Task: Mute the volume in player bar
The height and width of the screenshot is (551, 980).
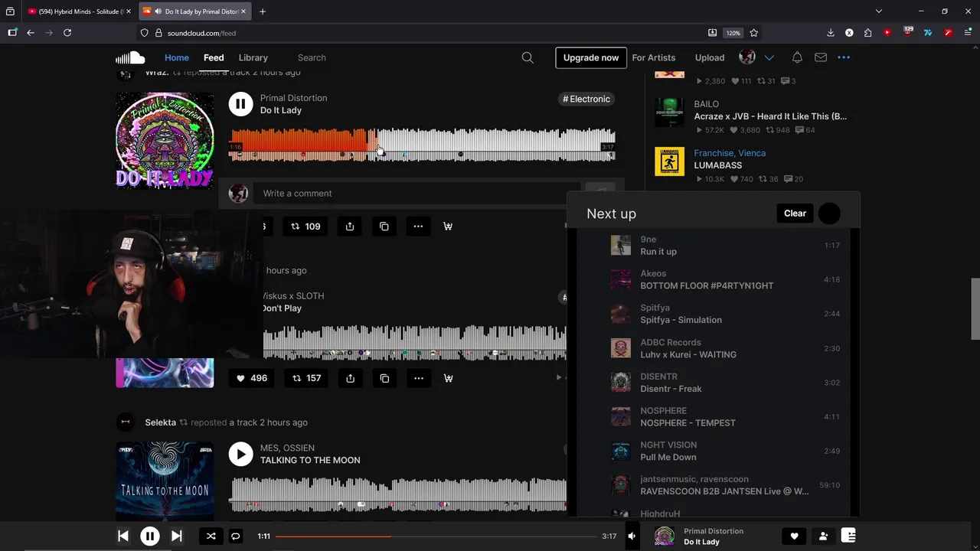Action: 632,536
